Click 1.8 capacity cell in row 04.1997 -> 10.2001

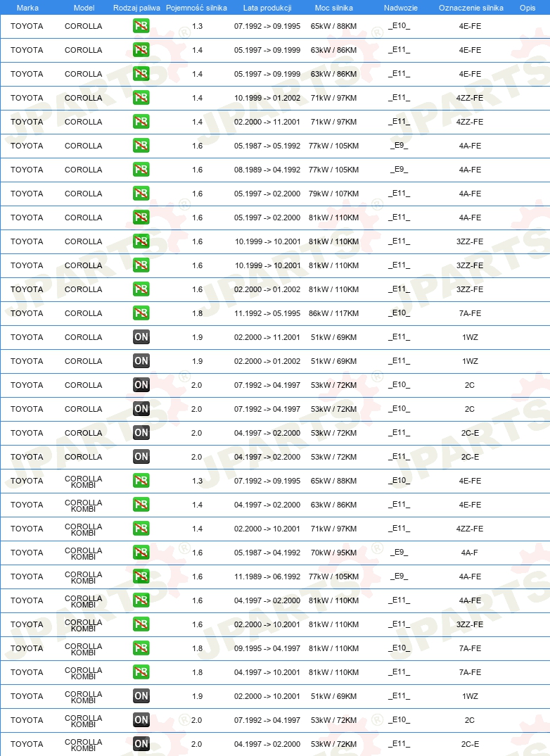click(x=197, y=672)
